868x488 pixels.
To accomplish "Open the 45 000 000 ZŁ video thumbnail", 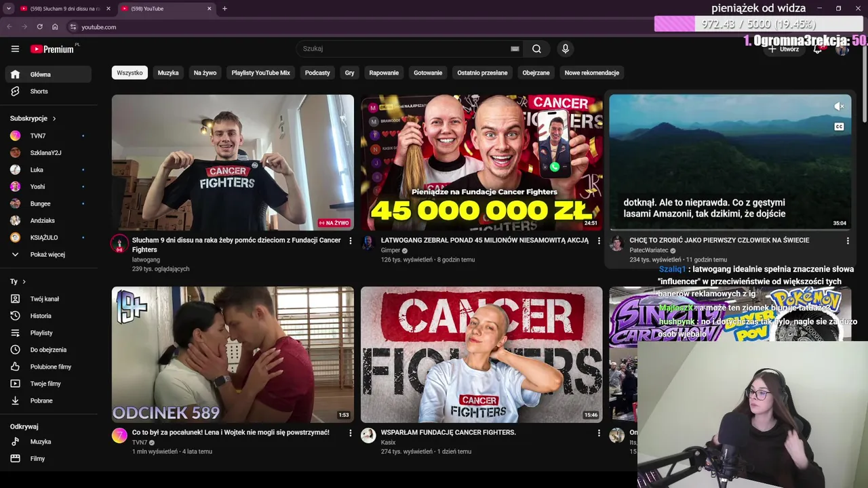I will 481,163.
